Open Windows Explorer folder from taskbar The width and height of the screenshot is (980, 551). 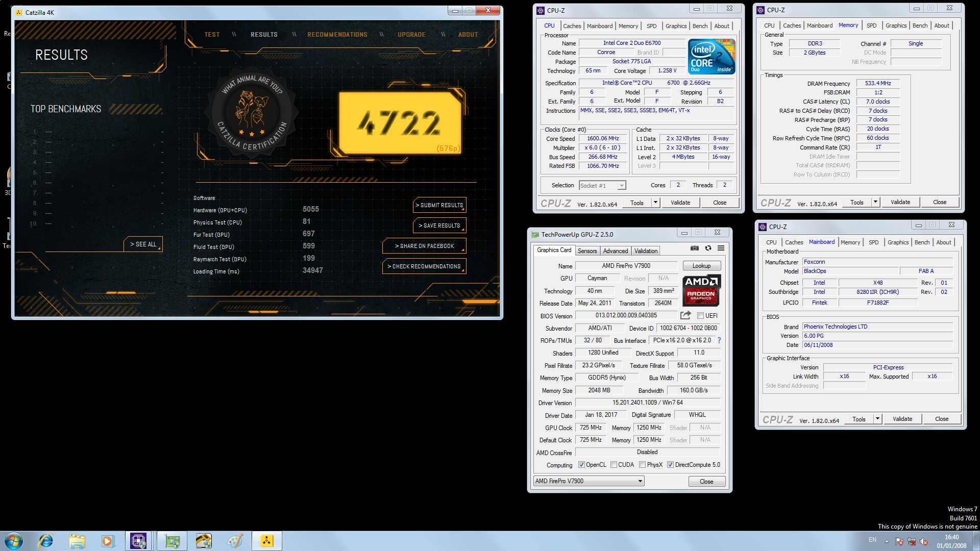tap(77, 541)
